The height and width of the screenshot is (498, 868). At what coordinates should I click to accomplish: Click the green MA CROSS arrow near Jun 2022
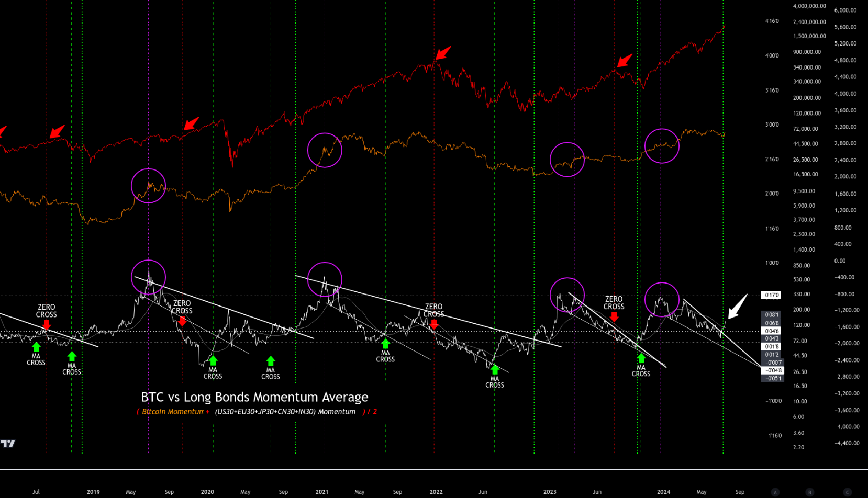coord(495,370)
